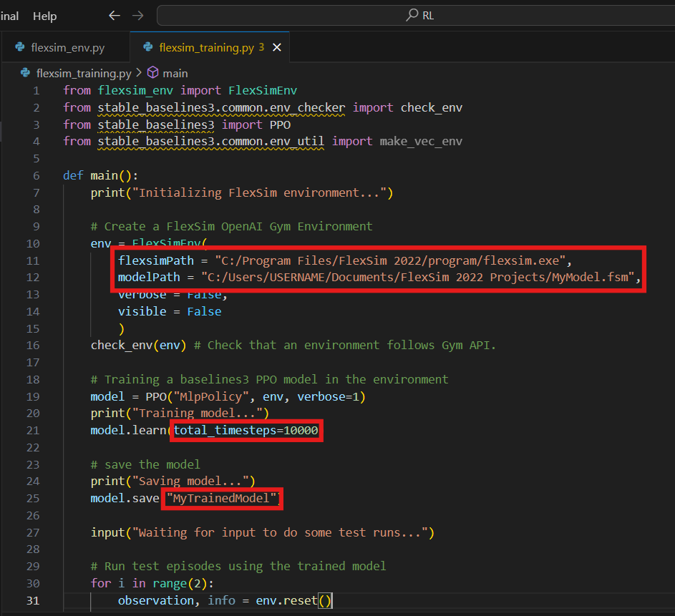Viewport: 675px width, 616px height.
Task: Click line number 6 in the gutter
Action: coord(36,175)
